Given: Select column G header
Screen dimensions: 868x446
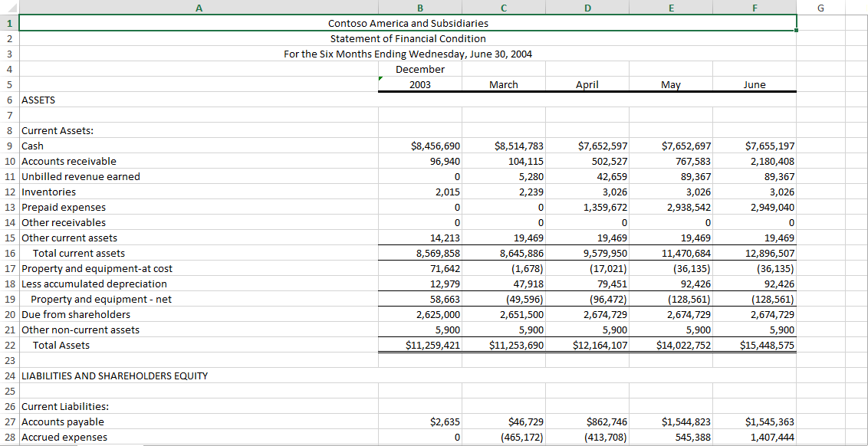Looking at the screenshot, I should 820,7.
